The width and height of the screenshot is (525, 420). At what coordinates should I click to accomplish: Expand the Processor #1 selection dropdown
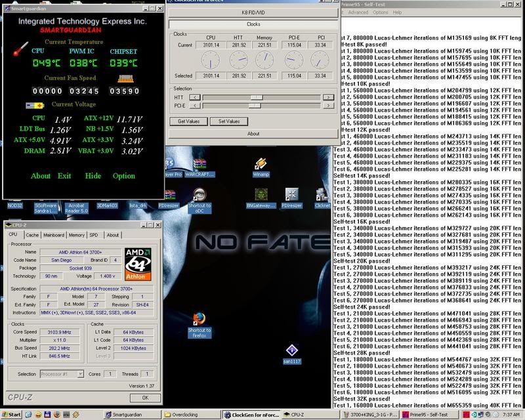tap(80, 374)
